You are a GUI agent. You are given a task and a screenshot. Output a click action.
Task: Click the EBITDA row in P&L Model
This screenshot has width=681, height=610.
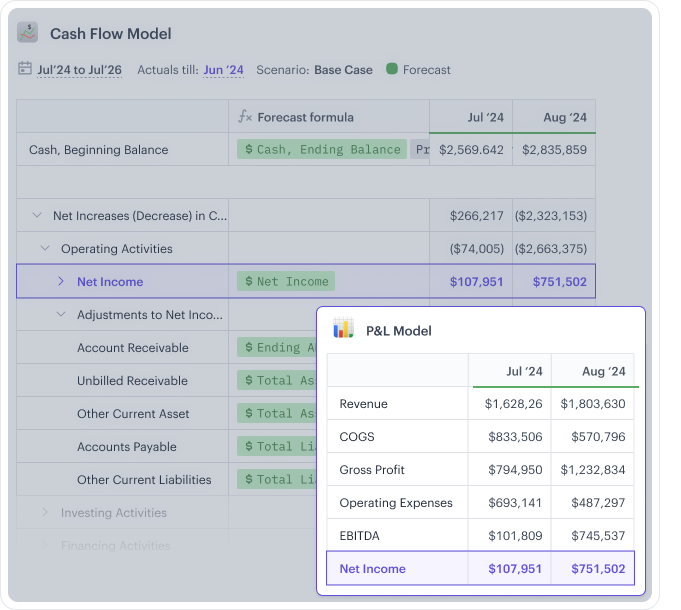click(480, 535)
